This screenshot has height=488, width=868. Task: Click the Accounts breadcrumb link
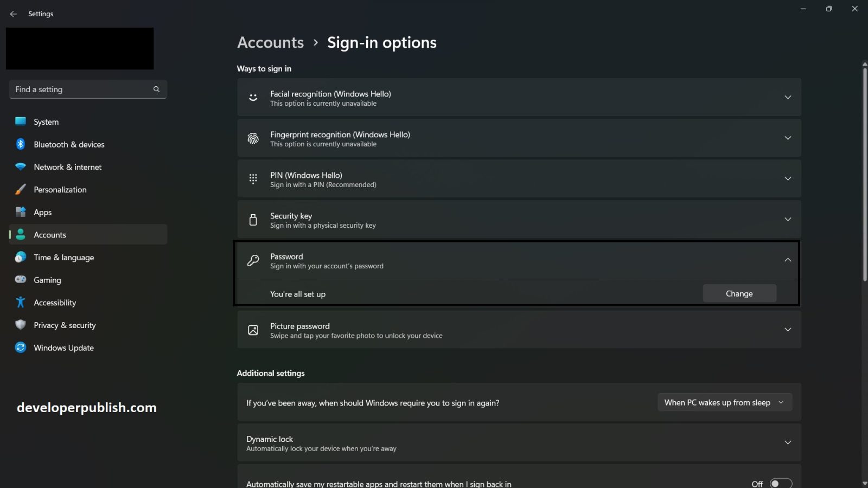[x=270, y=42]
